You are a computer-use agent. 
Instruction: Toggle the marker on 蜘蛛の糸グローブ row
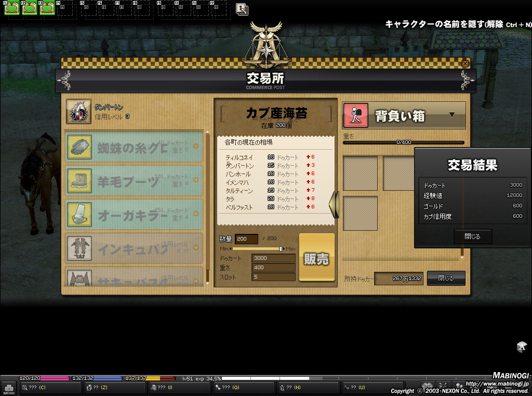[x=196, y=146]
